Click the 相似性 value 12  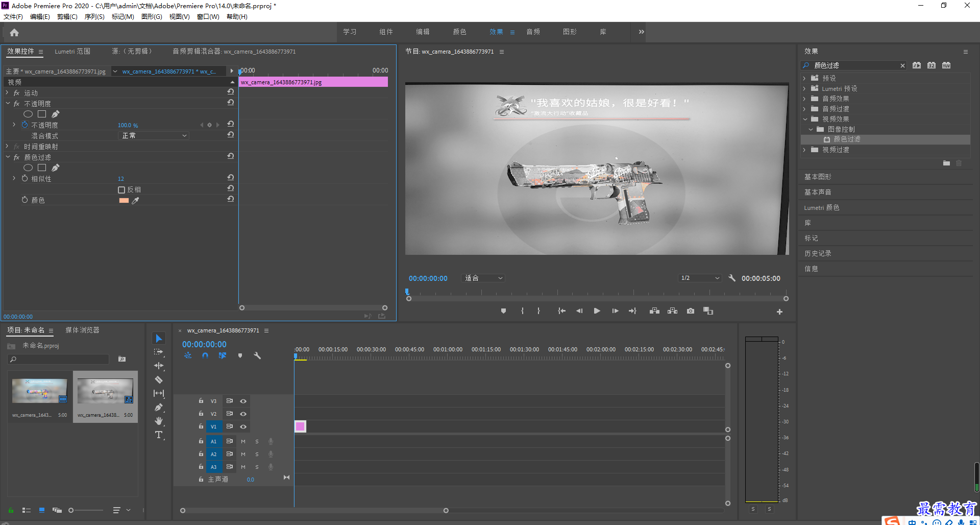click(121, 179)
